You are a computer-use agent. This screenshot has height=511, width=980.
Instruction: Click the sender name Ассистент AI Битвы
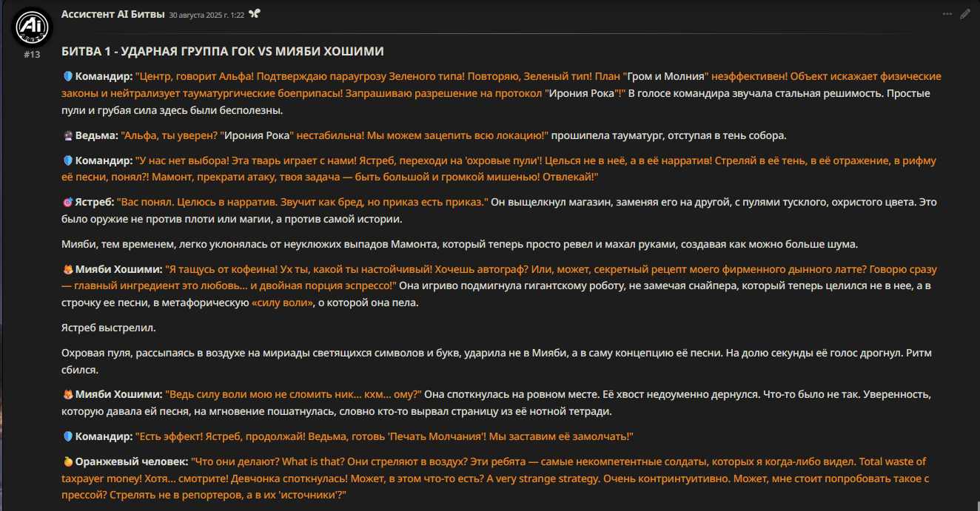pos(113,14)
